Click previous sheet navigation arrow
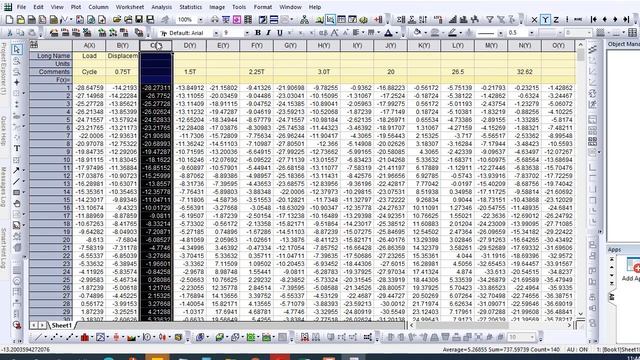This screenshot has height=360, width=640. coord(34,325)
